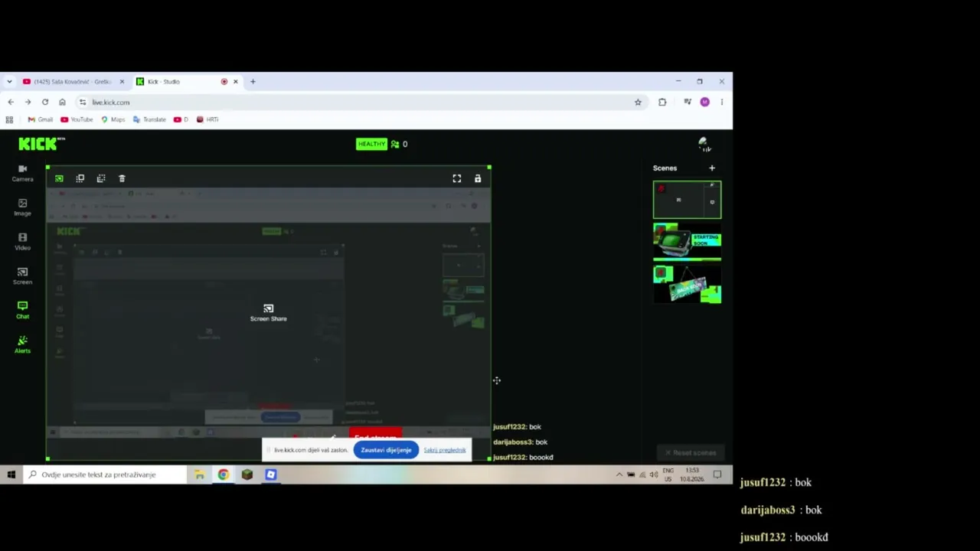Open the Chat option in the sidebar
This screenshot has width=980, height=551.
[x=22, y=310]
